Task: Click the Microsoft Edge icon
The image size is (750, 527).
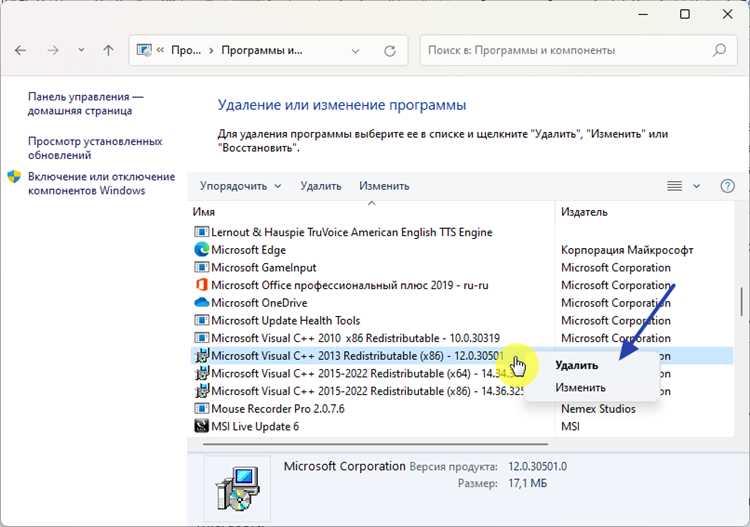Action: (201, 250)
